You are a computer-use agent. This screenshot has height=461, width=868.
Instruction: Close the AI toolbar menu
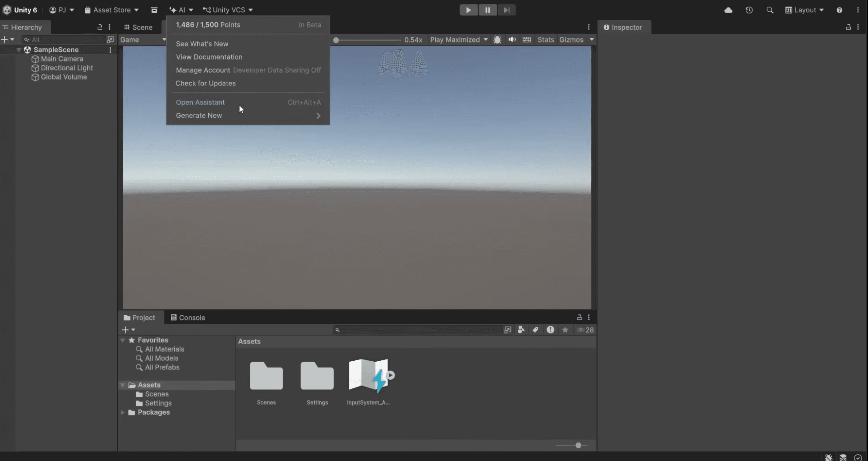tap(181, 10)
